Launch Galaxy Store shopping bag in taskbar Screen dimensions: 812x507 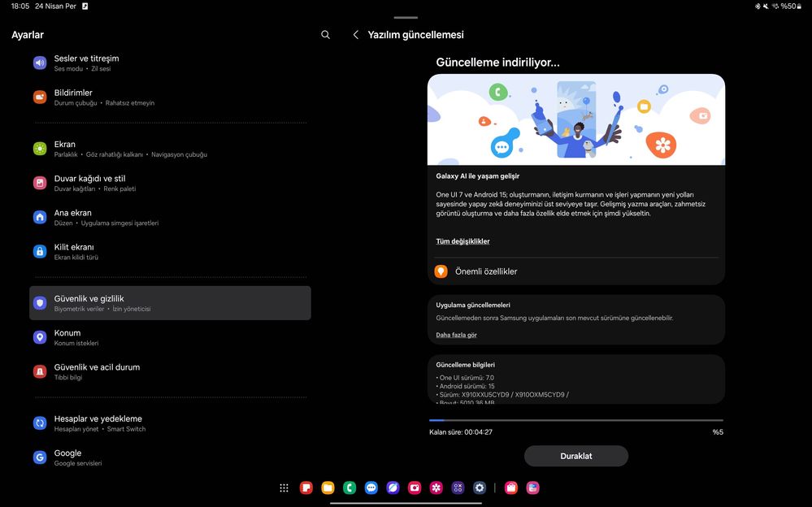pos(511,487)
